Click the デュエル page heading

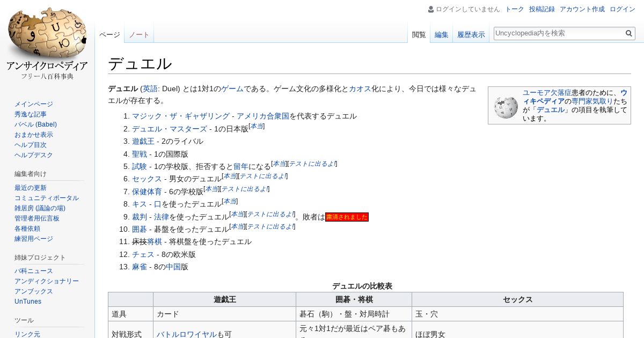pyautogui.click(x=140, y=64)
